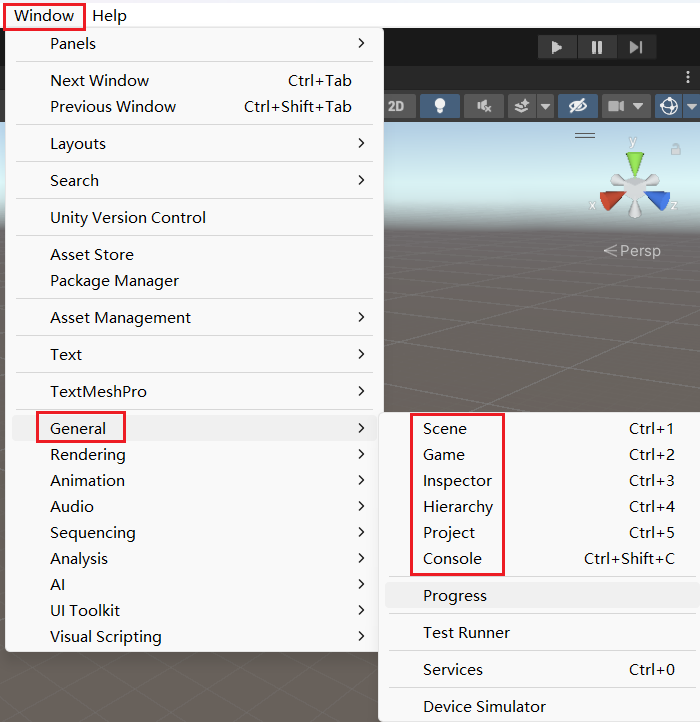Open the Package Manager
The height and width of the screenshot is (722, 700).
click(194, 280)
